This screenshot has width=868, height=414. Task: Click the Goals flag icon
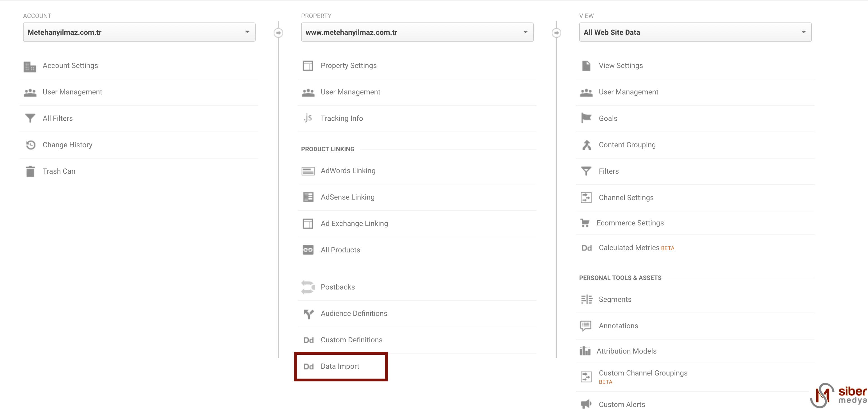click(x=586, y=118)
